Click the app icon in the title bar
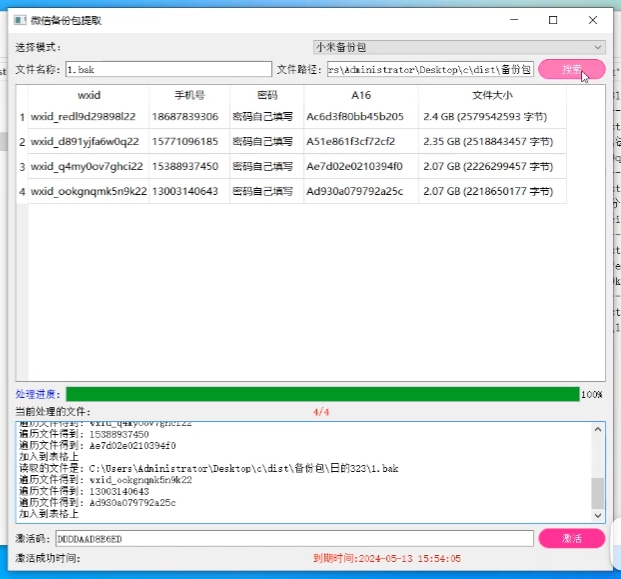 (x=20, y=20)
